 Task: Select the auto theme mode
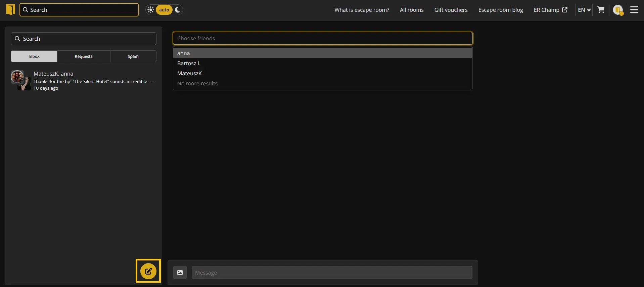(x=164, y=10)
